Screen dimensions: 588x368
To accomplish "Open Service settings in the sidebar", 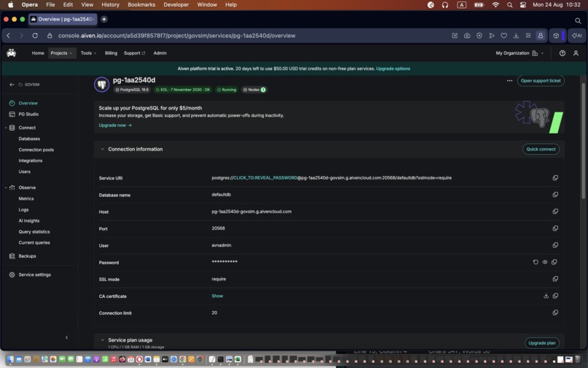I will pos(34,275).
